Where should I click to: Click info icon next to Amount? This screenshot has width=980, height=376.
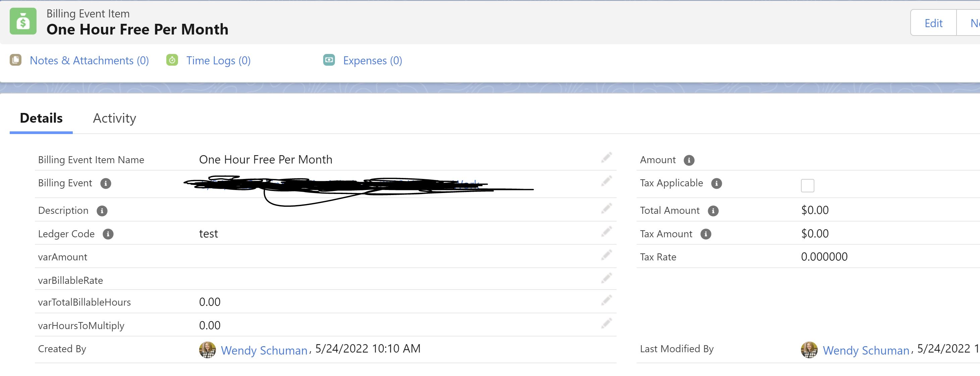click(x=689, y=160)
